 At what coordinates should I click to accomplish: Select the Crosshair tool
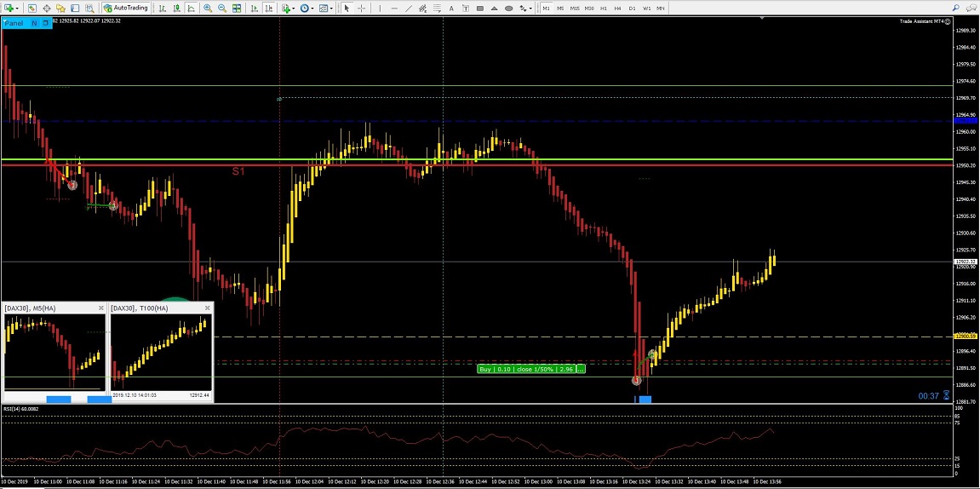click(x=361, y=9)
